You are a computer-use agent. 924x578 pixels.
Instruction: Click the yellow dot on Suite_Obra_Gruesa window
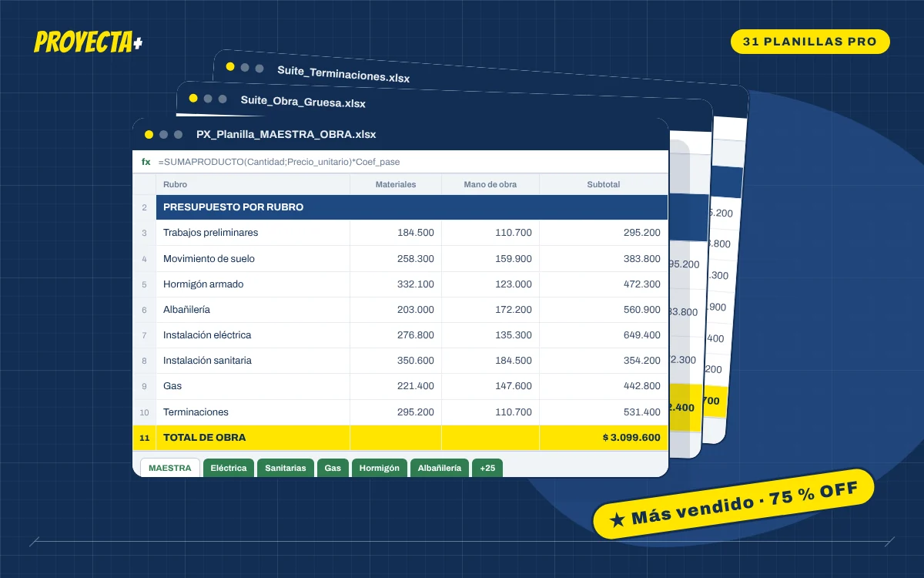193,99
